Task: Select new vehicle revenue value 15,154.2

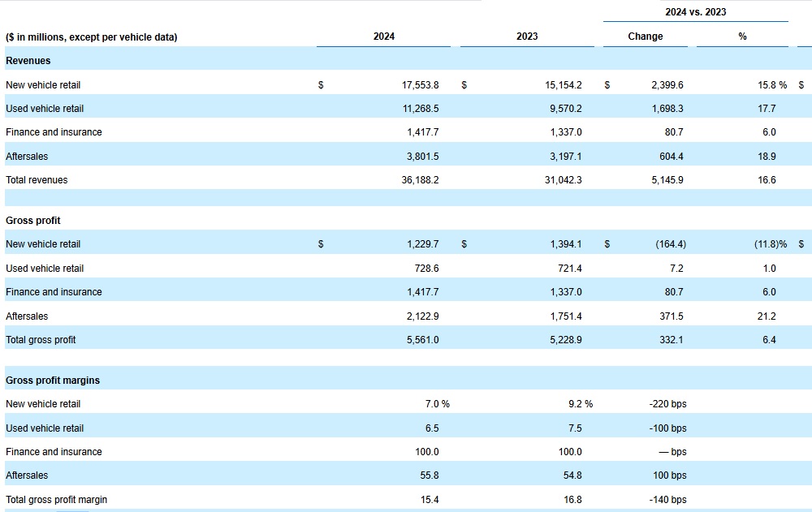Action: 564,85
